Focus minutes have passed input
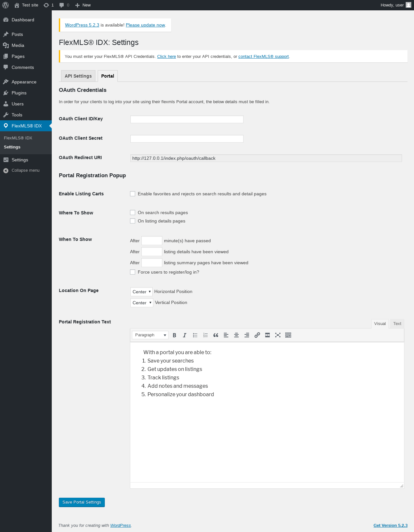Screen dimensions: 414x532 (152, 241)
